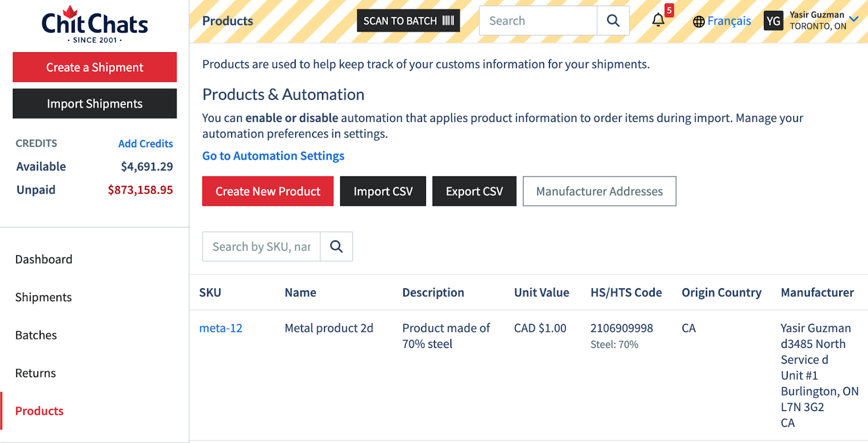Click the Chit Chats logo
The width and height of the screenshot is (868, 443).
pyautogui.click(x=94, y=24)
